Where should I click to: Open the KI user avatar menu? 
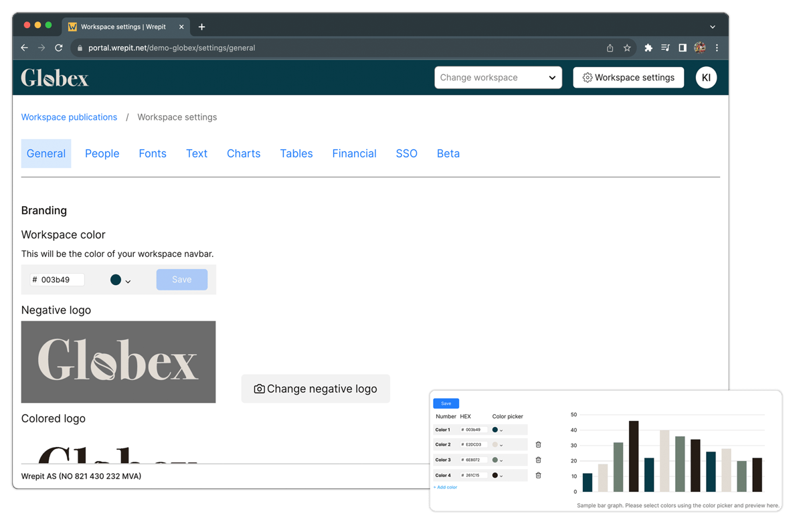pyautogui.click(x=706, y=78)
